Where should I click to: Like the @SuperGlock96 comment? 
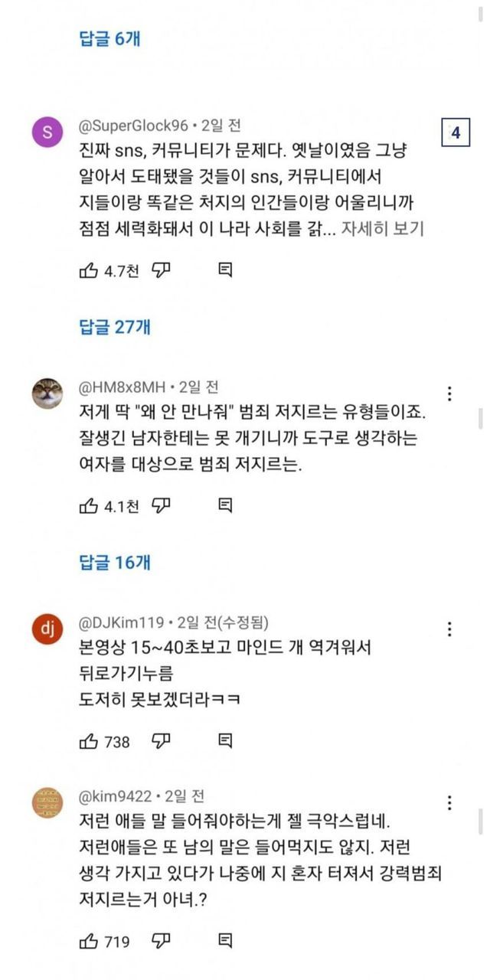pyautogui.click(x=89, y=269)
